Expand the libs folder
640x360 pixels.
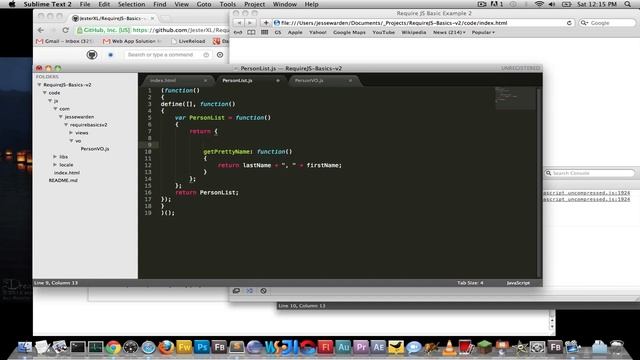click(56, 157)
